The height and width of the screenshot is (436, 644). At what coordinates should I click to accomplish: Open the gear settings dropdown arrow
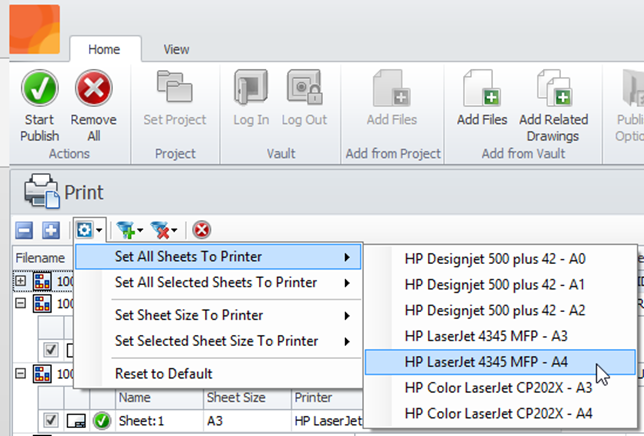(x=99, y=230)
